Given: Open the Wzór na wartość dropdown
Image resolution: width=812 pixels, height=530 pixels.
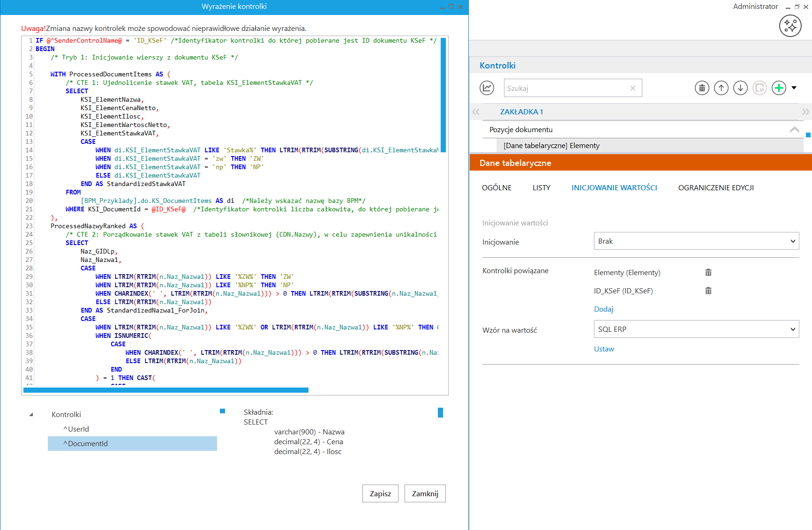Looking at the screenshot, I should click(696, 329).
